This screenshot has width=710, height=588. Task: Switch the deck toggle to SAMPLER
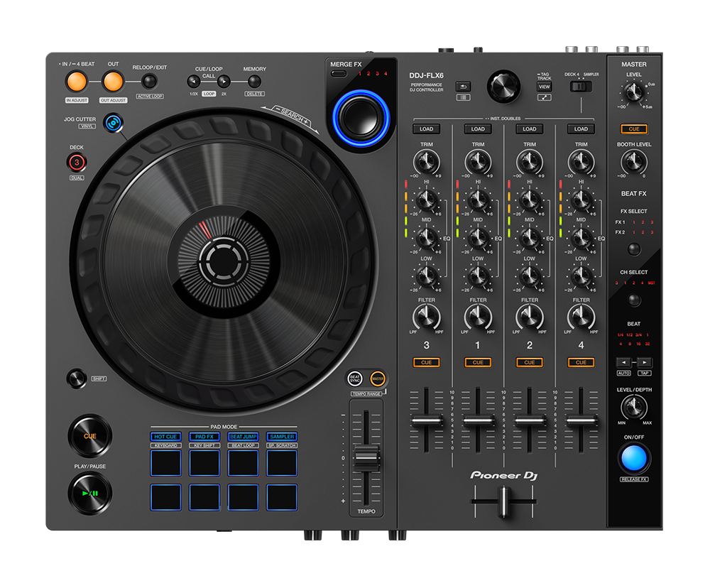coord(586,87)
